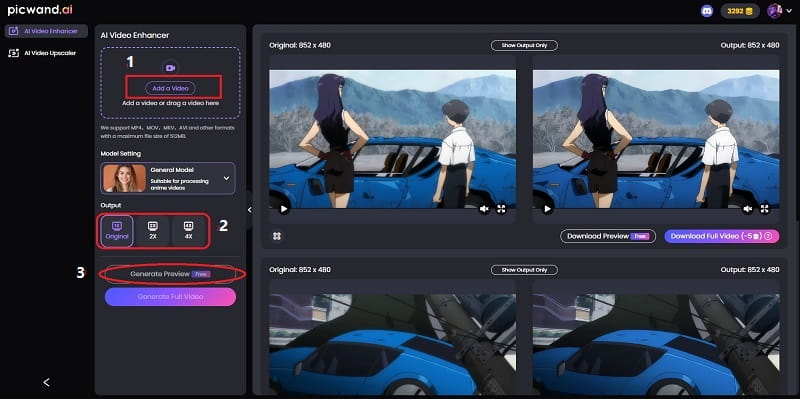800x399 pixels.
Task: Select the 4X output option
Action: (188, 231)
